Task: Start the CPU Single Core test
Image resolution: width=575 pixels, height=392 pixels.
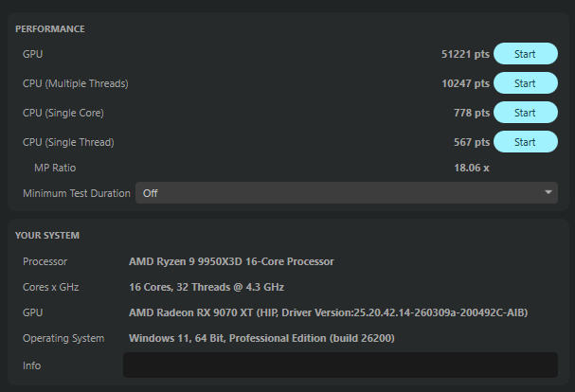Action: coord(526,113)
